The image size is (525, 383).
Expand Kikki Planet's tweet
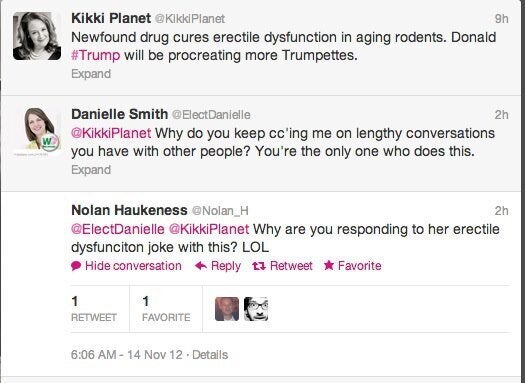tap(91, 74)
